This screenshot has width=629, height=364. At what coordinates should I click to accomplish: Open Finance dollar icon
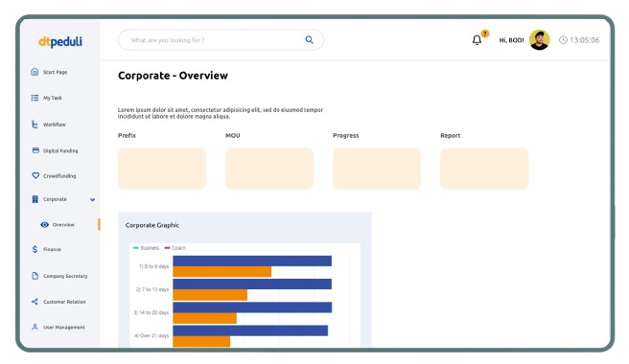coord(35,249)
